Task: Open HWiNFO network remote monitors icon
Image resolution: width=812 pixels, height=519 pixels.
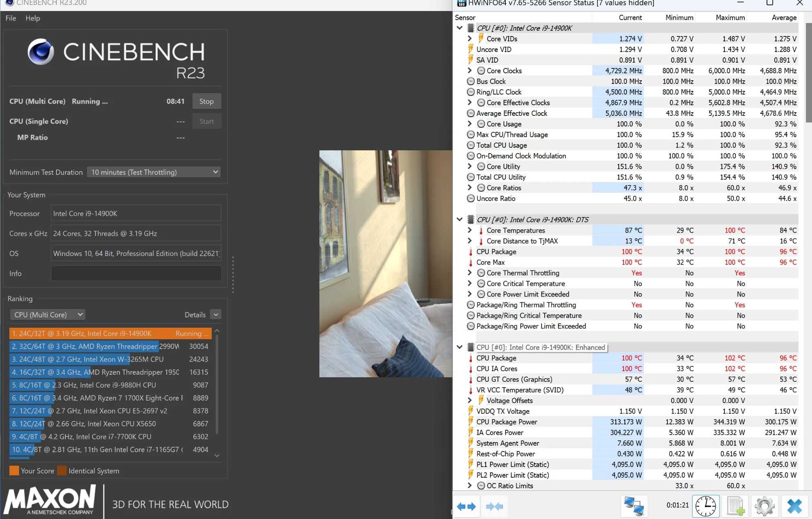Action: (x=634, y=506)
